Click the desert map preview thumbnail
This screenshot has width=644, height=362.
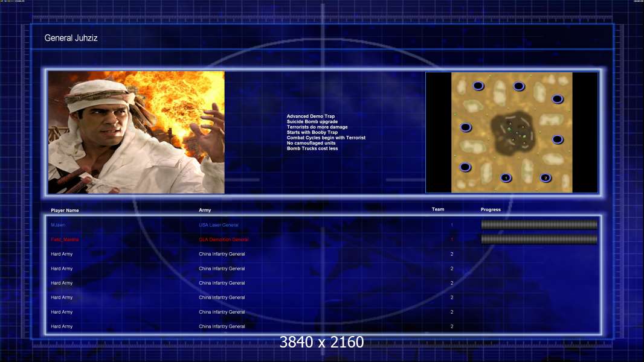[x=512, y=132]
